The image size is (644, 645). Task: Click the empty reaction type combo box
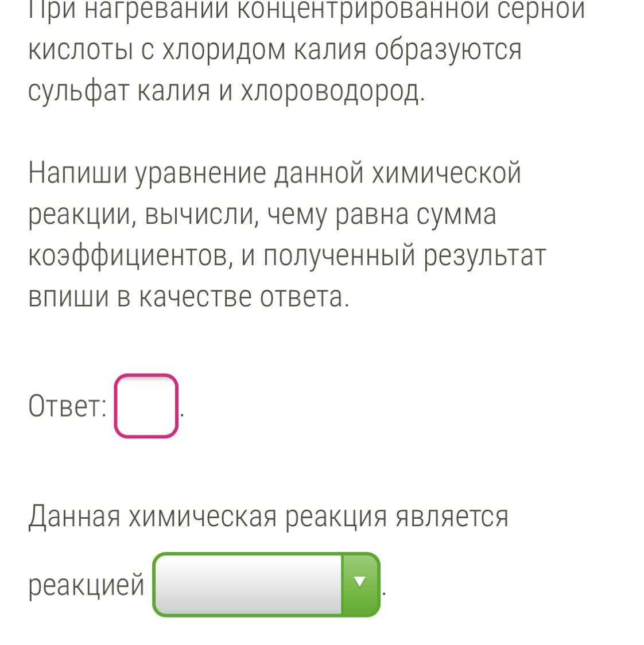tap(248, 584)
